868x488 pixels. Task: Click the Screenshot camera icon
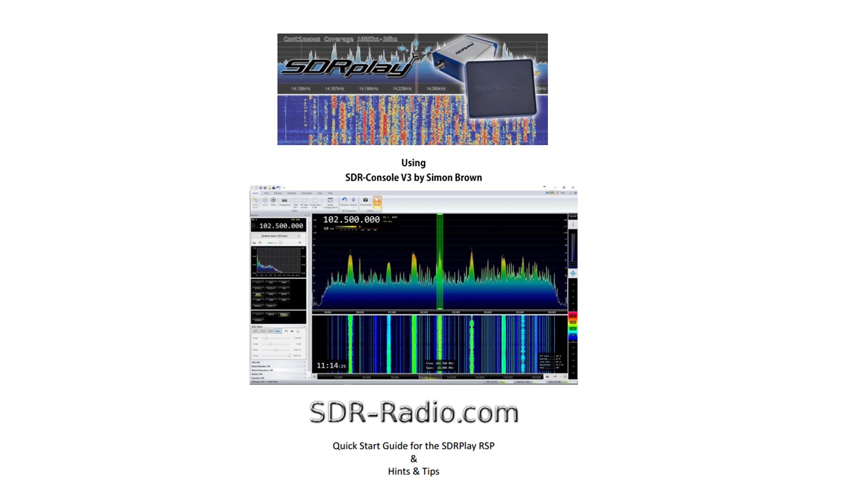pos(366,201)
